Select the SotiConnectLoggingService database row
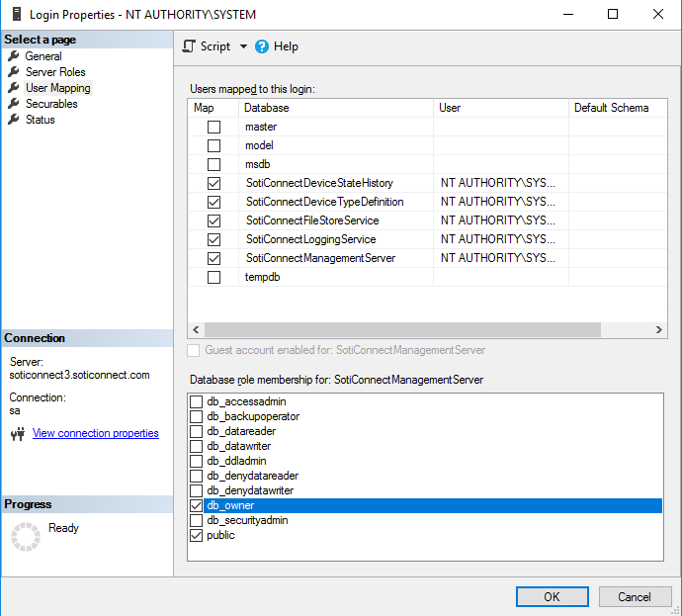 tap(428, 239)
